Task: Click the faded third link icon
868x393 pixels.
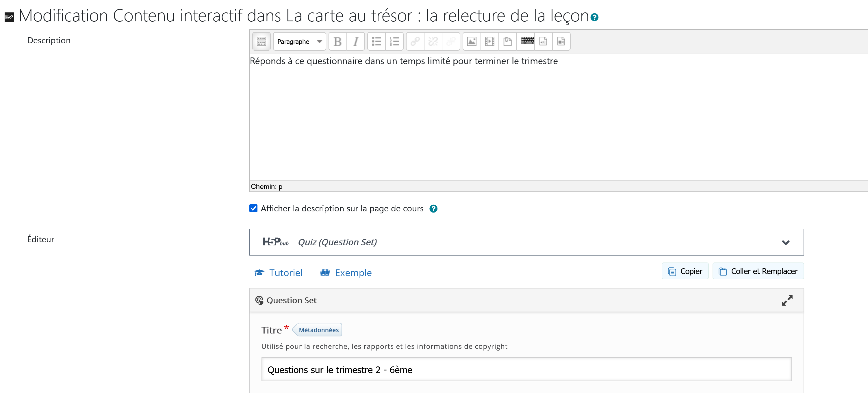Action: [451, 41]
